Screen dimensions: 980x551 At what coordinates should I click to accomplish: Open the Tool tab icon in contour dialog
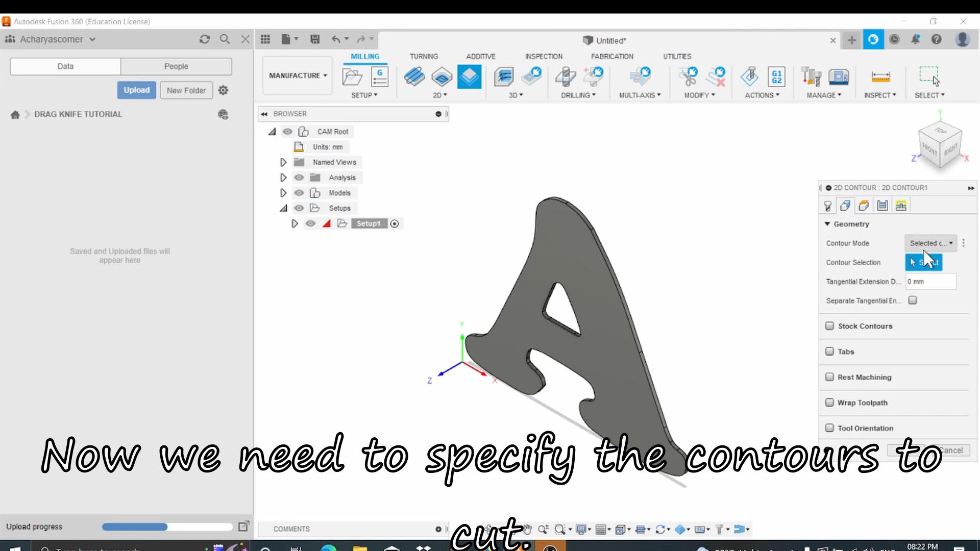pos(828,206)
